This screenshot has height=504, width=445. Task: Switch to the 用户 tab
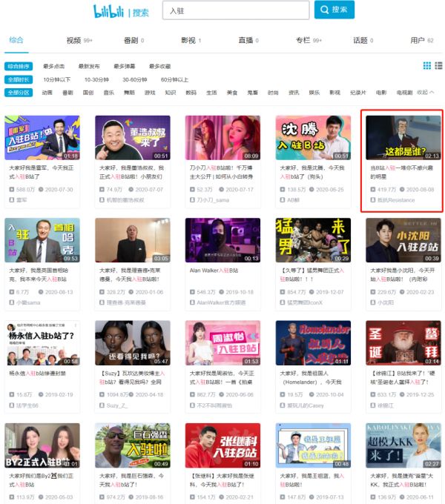418,40
